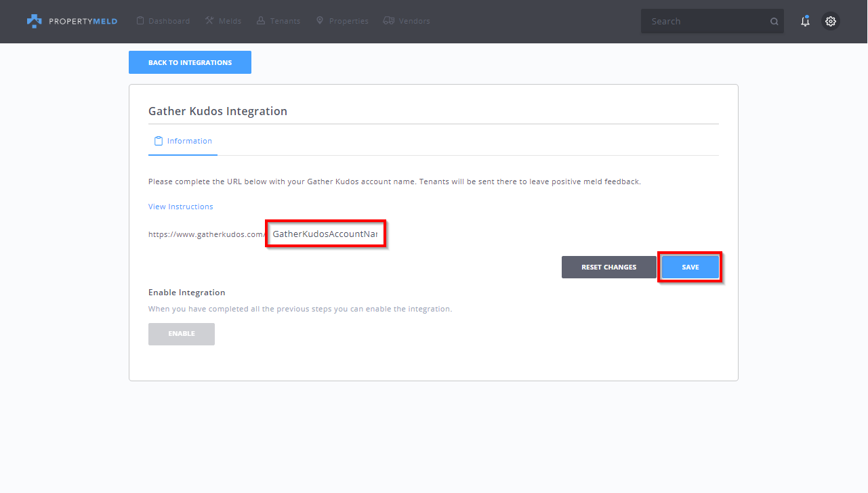
Task: Open the View Instructions link
Action: [x=180, y=207]
